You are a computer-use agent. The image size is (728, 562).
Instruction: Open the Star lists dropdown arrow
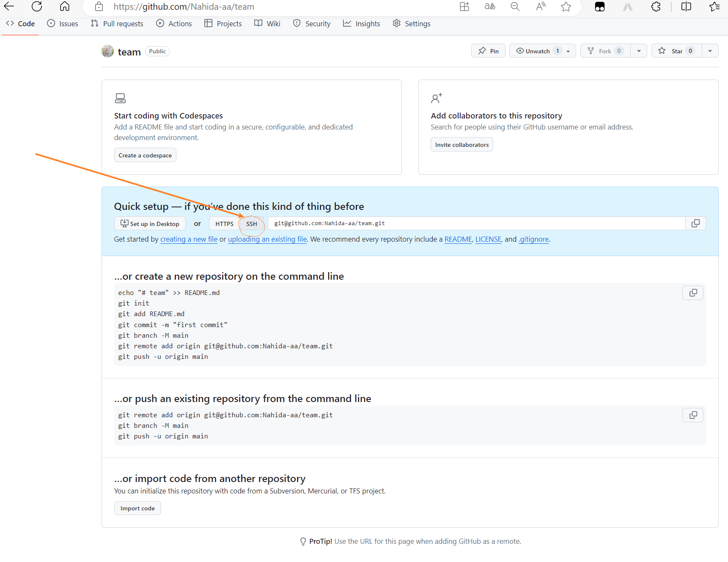pos(710,51)
